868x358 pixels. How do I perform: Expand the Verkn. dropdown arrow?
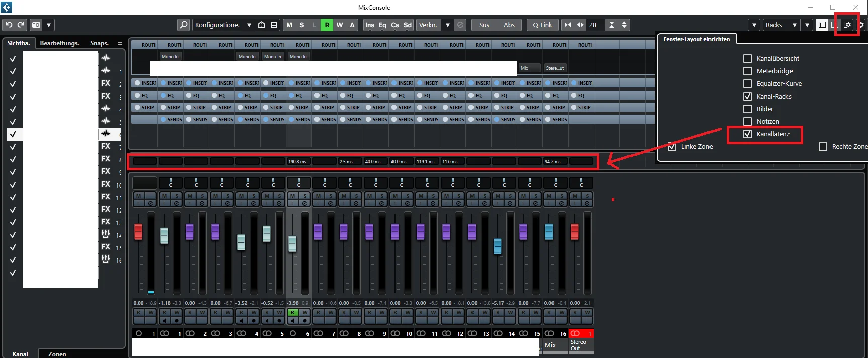tap(447, 25)
